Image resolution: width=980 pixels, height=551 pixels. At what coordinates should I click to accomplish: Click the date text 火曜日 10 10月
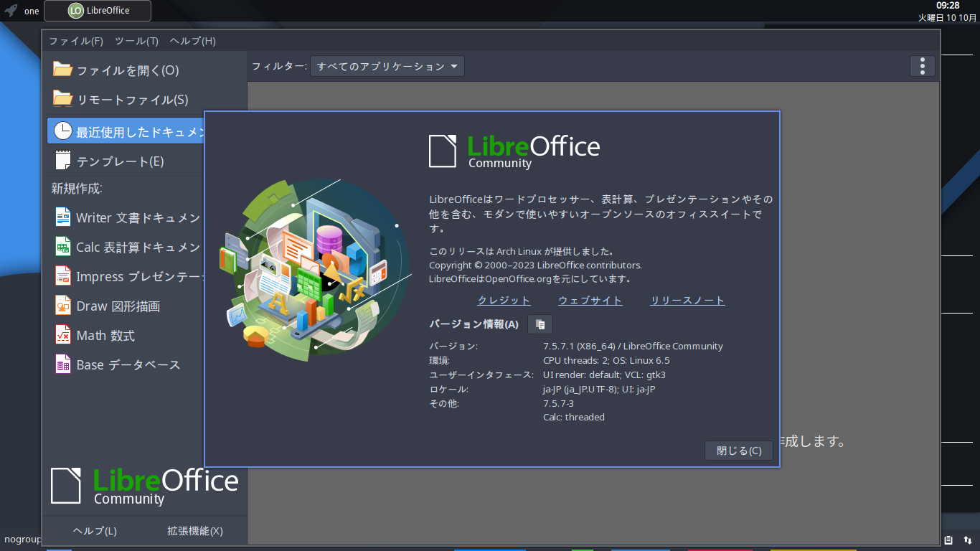tap(948, 17)
